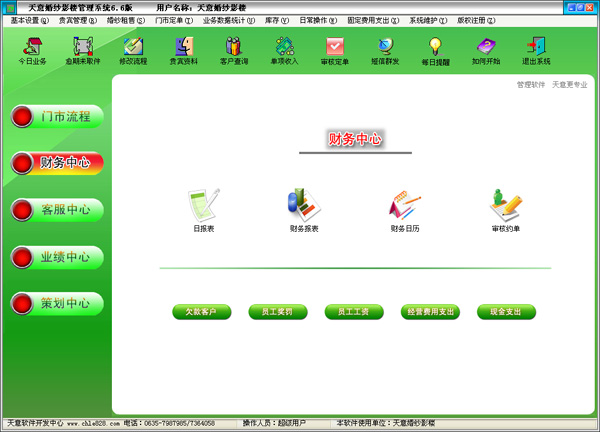
Task: Click the 审核约单 icon
Action: pos(505,207)
